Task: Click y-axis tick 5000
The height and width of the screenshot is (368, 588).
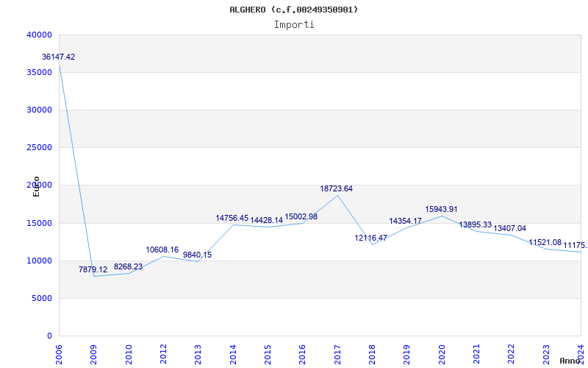Action: pyautogui.click(x=42, y=298)
